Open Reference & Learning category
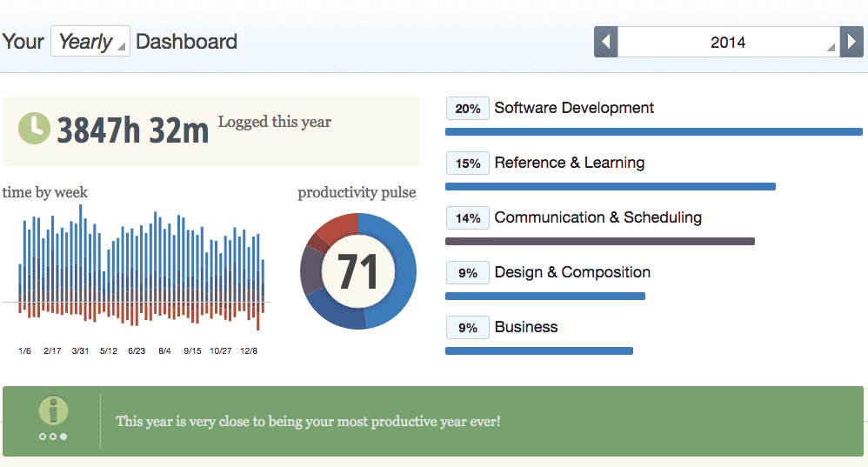The image size is (868, 467). (x=569, y=163)
